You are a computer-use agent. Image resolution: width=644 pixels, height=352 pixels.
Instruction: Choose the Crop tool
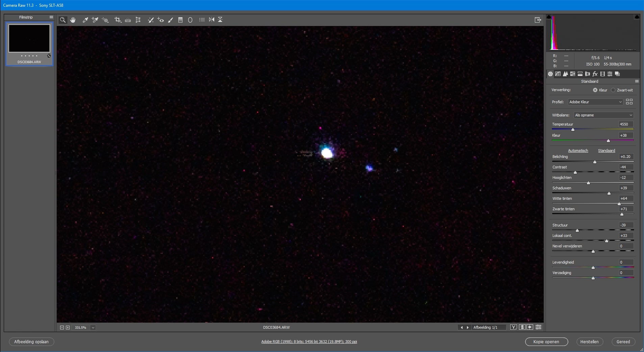pyautogui.click(x=118, y=20)
